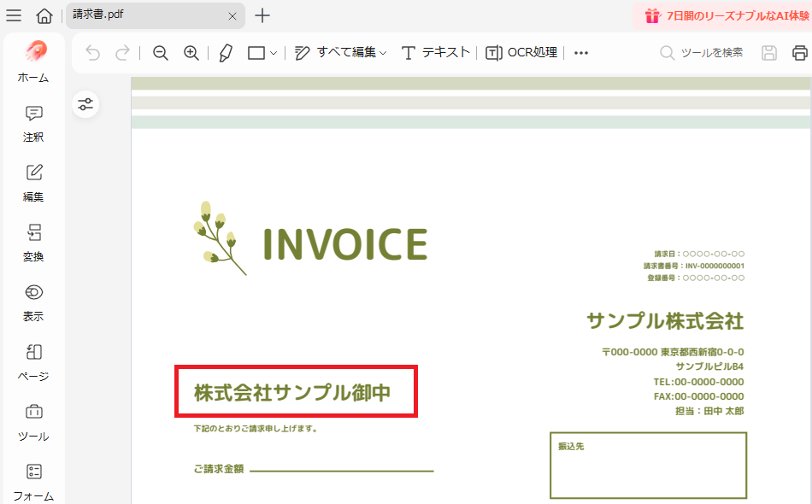Click the 7日間のリーズナブルなAI体験 promotion banner
Screen dimensions: 812x504
pyautogui.click(x=722, y=15)
